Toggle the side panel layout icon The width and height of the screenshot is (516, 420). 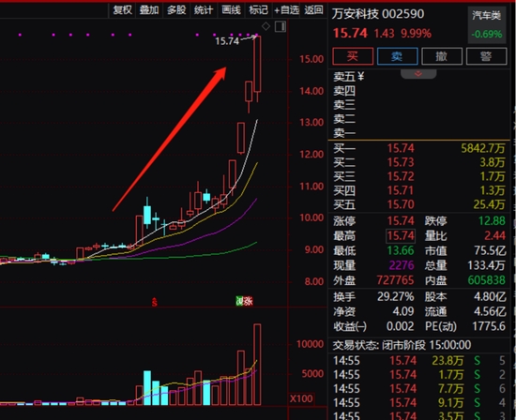click(281, 26)
